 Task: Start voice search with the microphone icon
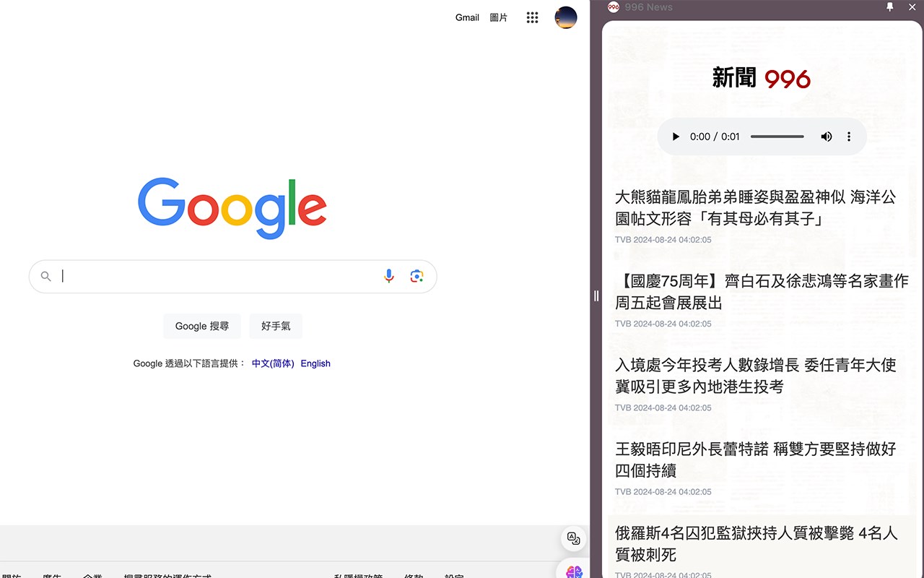(389, 276)
